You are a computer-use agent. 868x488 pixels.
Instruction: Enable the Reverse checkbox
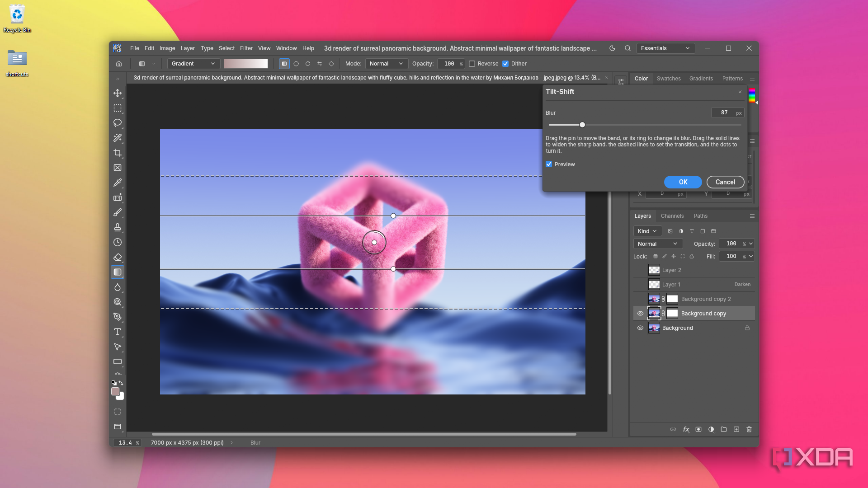click(x=472, y=64)
